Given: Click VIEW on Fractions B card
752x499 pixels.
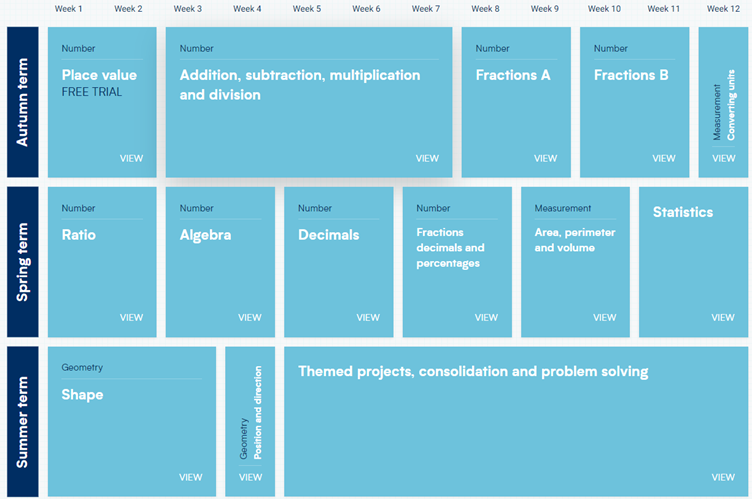Looking at the screenshot, I should click(664, 158).
